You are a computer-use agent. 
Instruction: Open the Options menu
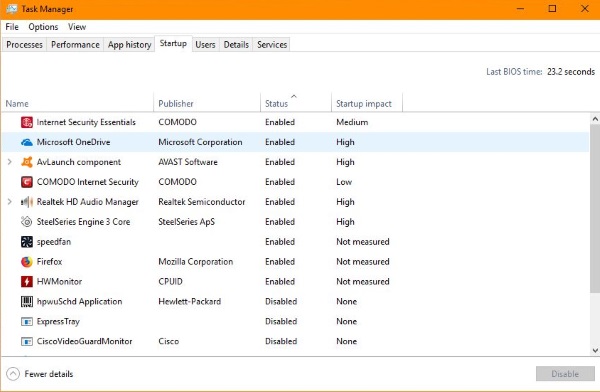coord(43,27)
